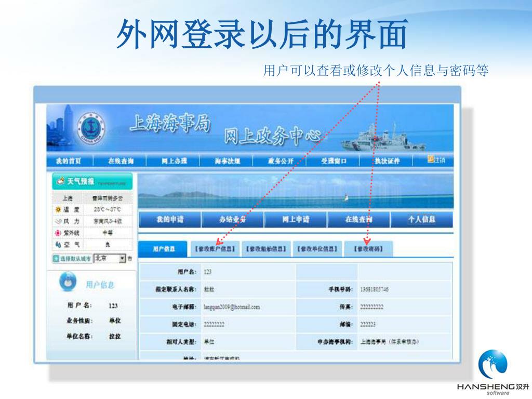Open 在线查询 in the top navigation bar
The image size is (532, 399).
click(121, 161)
